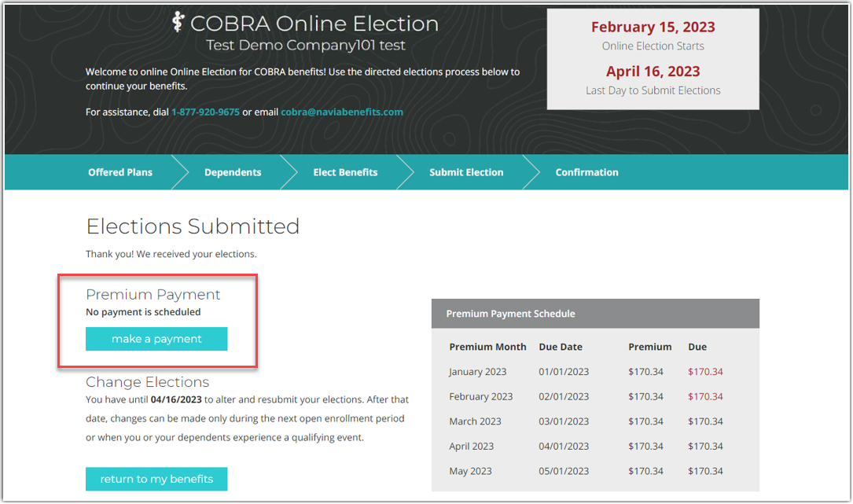Screen dimensions: 853x504
Task: Open the Submit Election step
Action: (x=466, y=172)
